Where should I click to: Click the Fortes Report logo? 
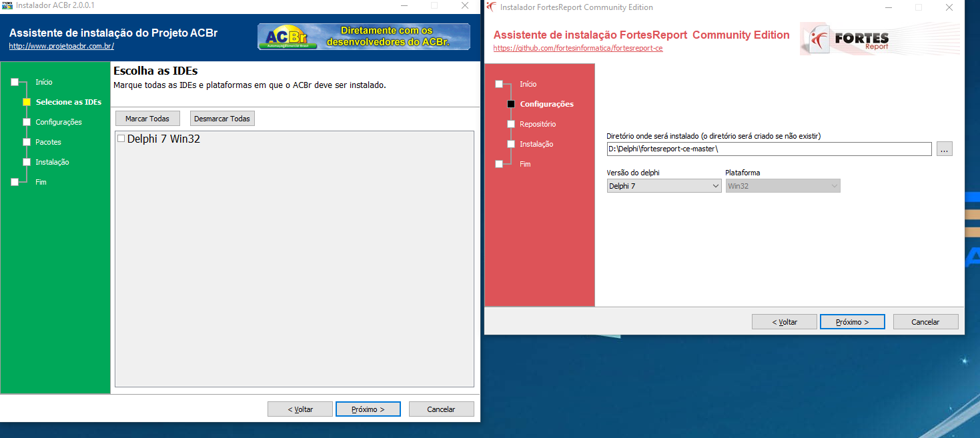point(879,39)
